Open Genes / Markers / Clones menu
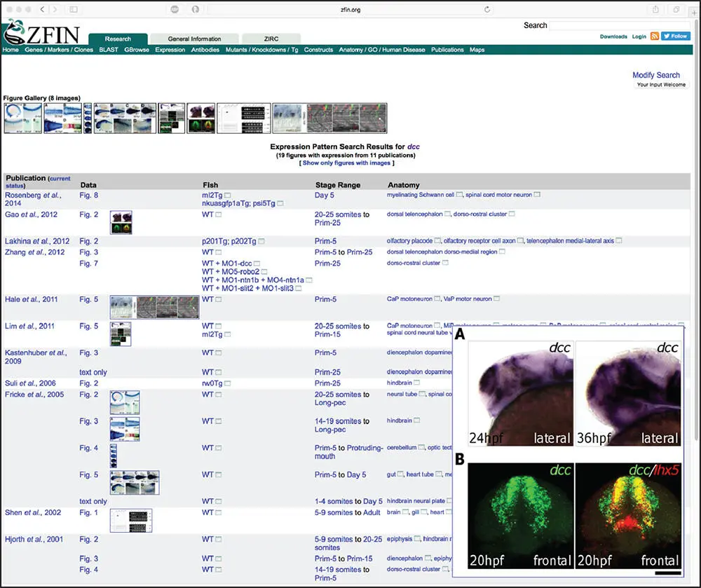The width and height of the screenshot is (701, 588). [59, 50]
